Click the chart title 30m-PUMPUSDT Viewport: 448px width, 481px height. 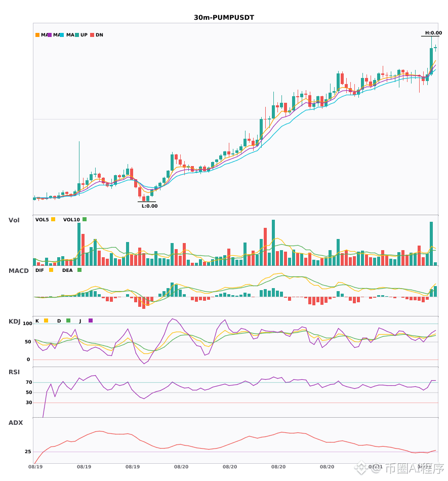[x=224, y=18]
